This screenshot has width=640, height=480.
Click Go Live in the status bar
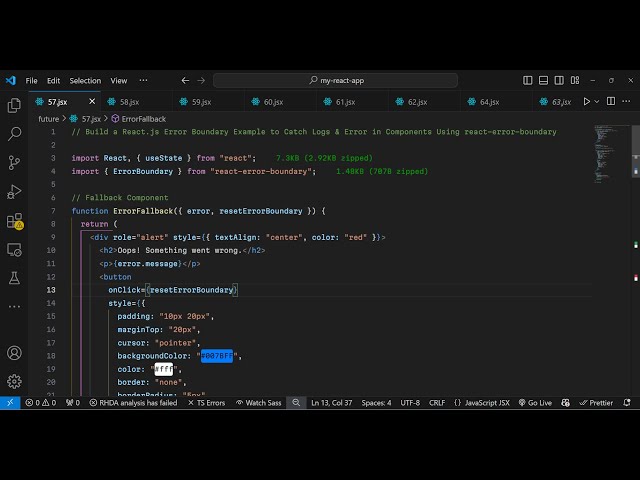click(535, 403)
